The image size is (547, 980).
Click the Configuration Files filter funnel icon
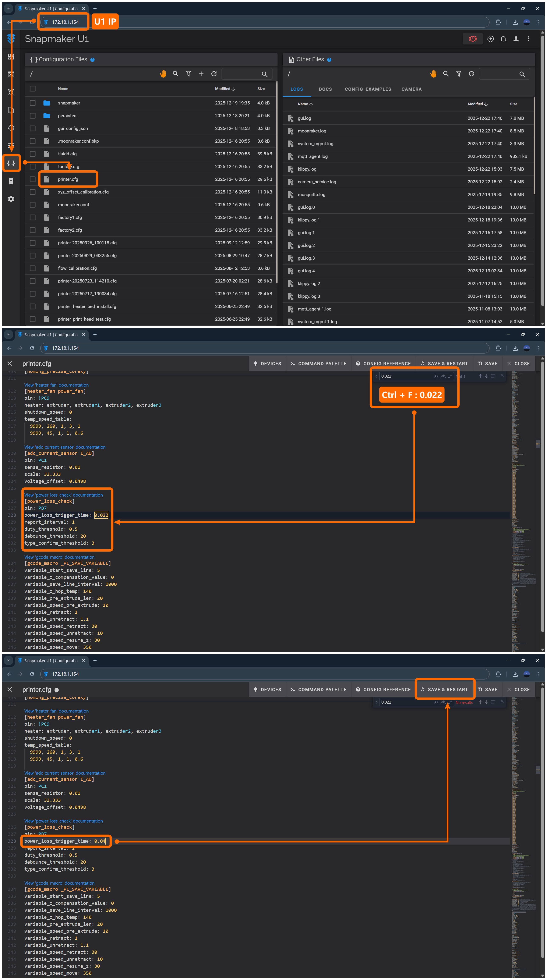pyautogui.click(x=188, y=74)
